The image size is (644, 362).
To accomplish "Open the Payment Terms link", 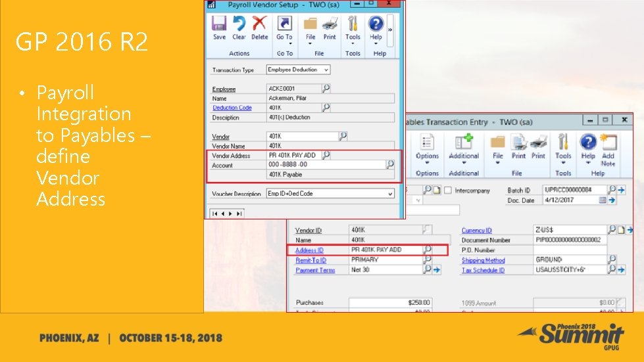I will tap(315, 270).
